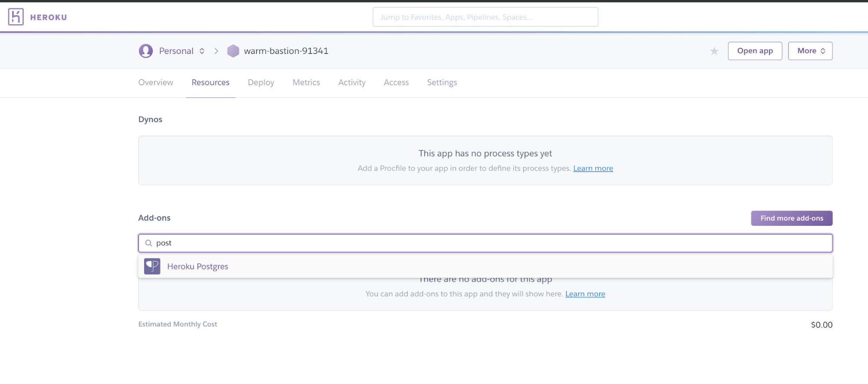This screenshot has height=384, width=868.
Task: Follow the Procfile Learn more link
Action: (593, 169)
